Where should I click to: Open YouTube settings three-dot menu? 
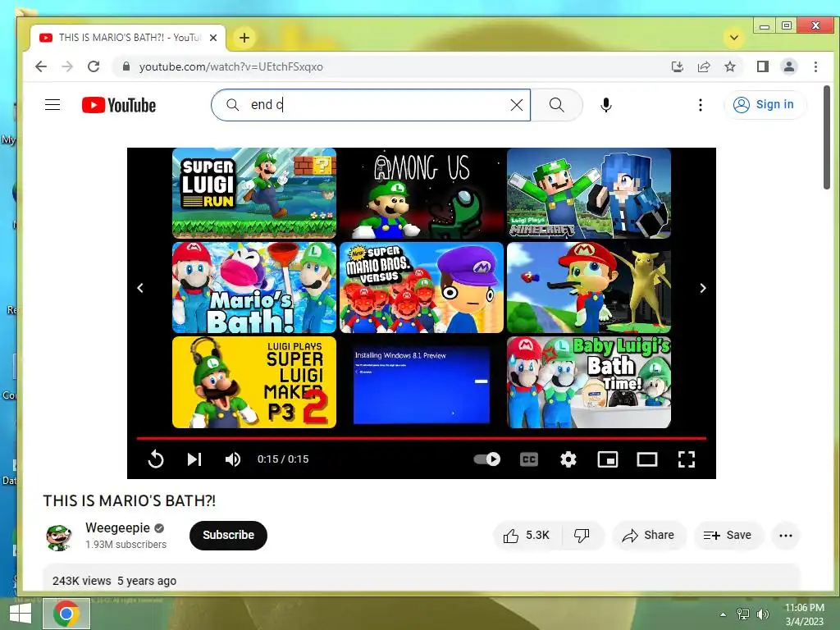tap(701, 105)
